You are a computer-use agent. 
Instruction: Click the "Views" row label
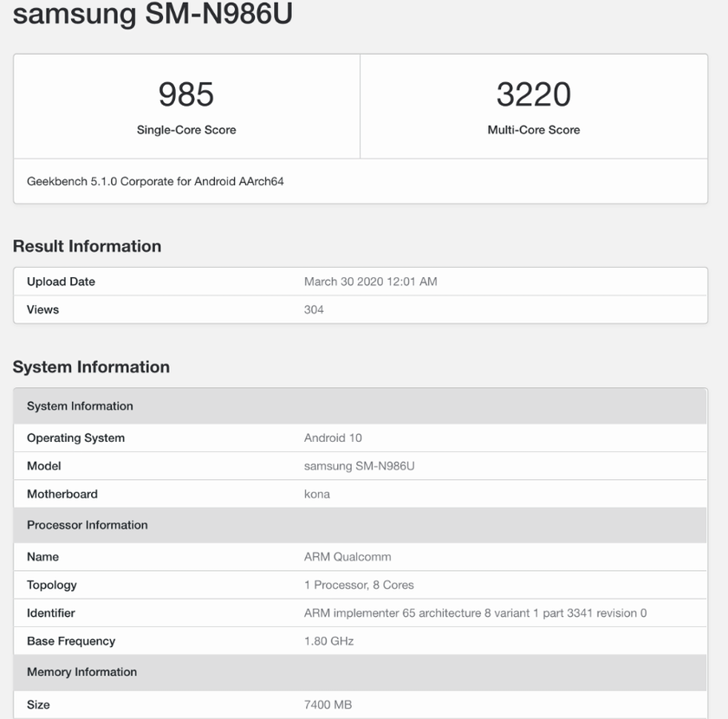pyautogui.click(x=42, y=309)
